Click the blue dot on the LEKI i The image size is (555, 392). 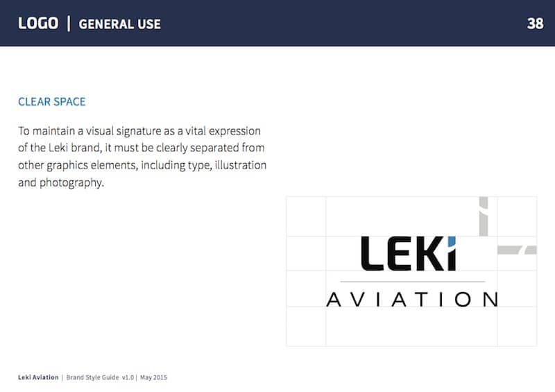[x=452, y=241]
